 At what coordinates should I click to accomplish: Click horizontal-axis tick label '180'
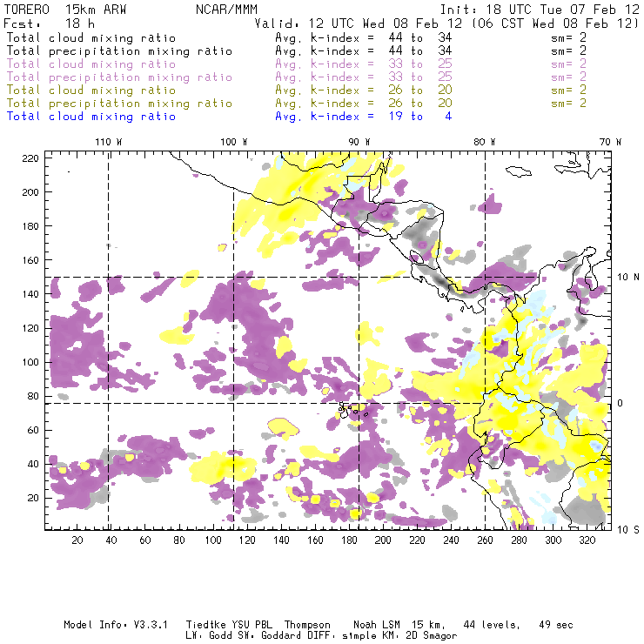pyautogui.click(x=349, y=540)
